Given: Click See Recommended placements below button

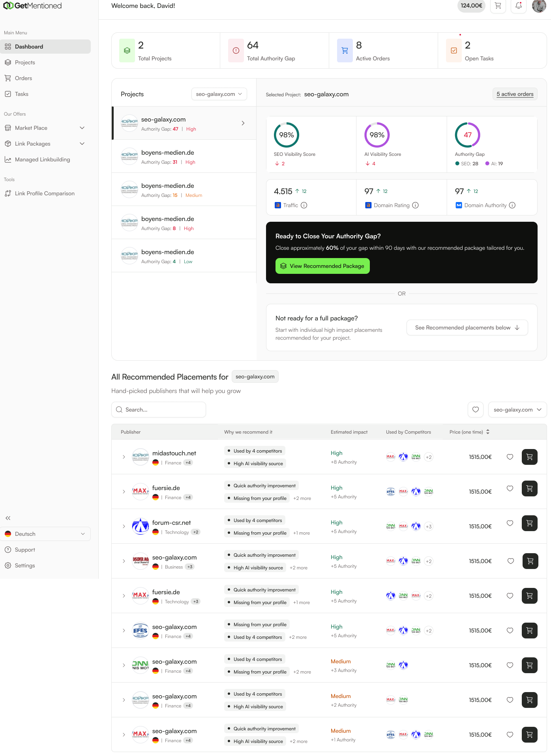Looking at the screenshot, I should point(467,327).
